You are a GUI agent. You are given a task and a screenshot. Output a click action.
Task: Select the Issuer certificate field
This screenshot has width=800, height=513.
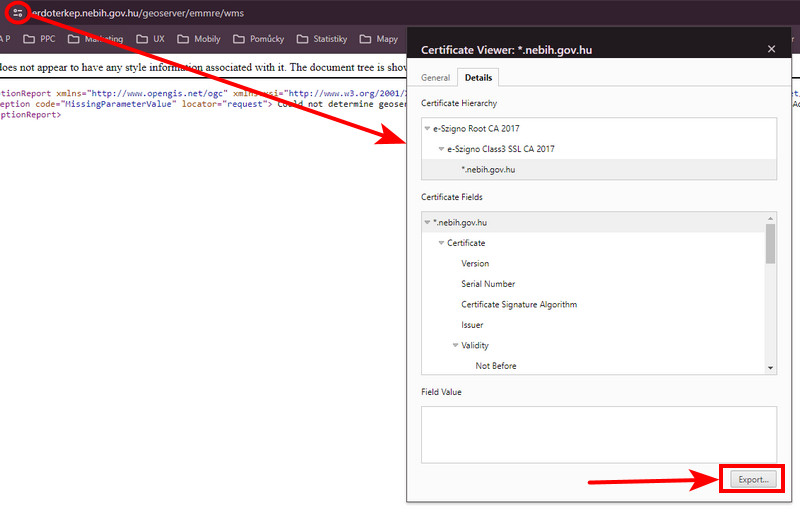[x=472, y=325]
